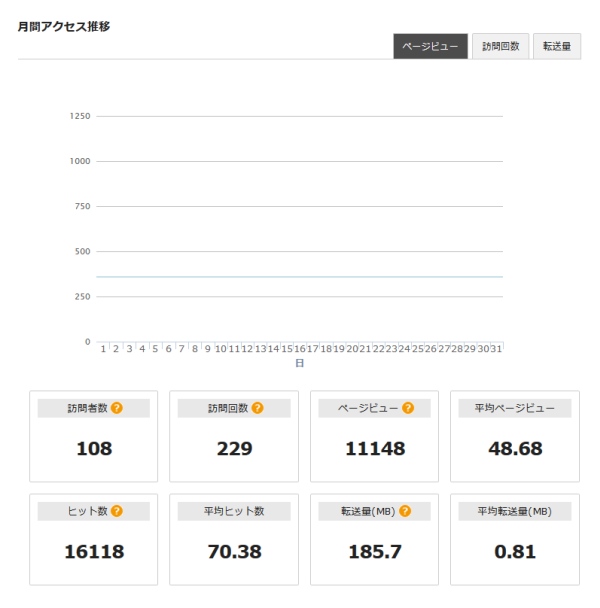Click the 訪問者数 value 108
The width and height of the screenshot is (600, 608).
(94, 449)
